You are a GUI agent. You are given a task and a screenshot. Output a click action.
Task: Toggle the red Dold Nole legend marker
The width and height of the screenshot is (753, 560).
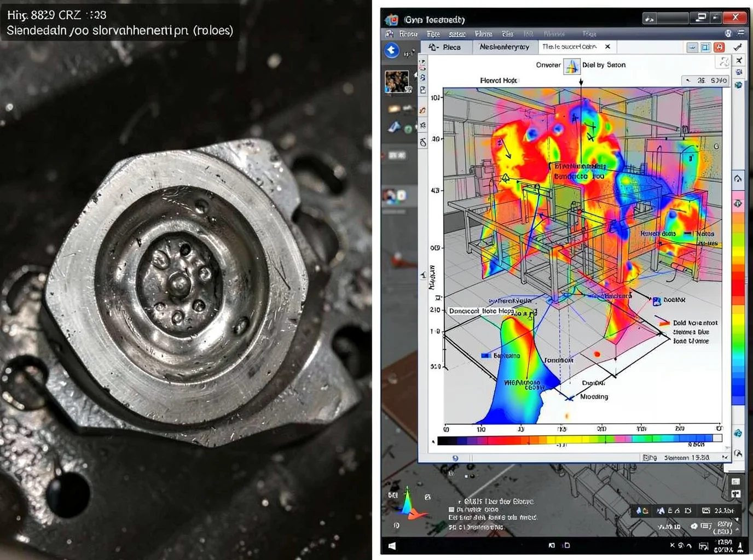coord(664,323)
